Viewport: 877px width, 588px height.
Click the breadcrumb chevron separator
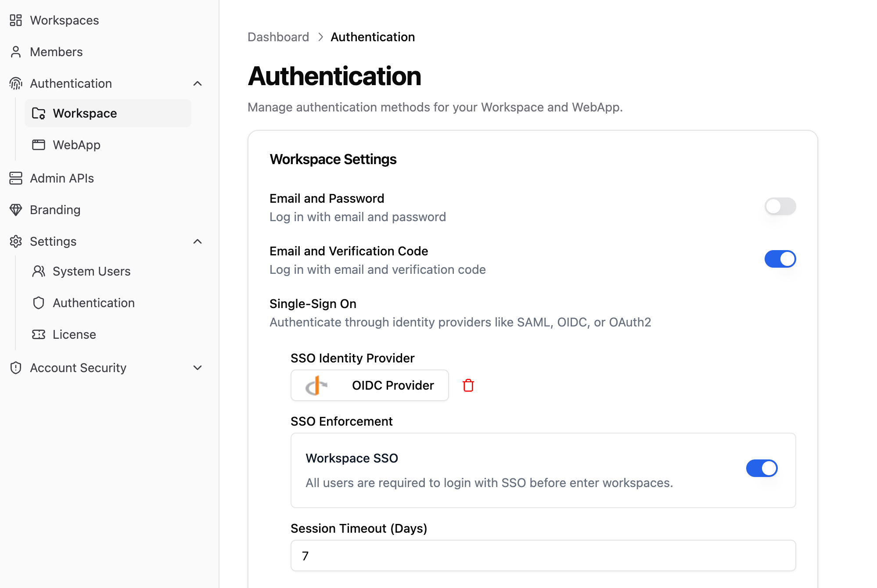click(x=320, y=37)
